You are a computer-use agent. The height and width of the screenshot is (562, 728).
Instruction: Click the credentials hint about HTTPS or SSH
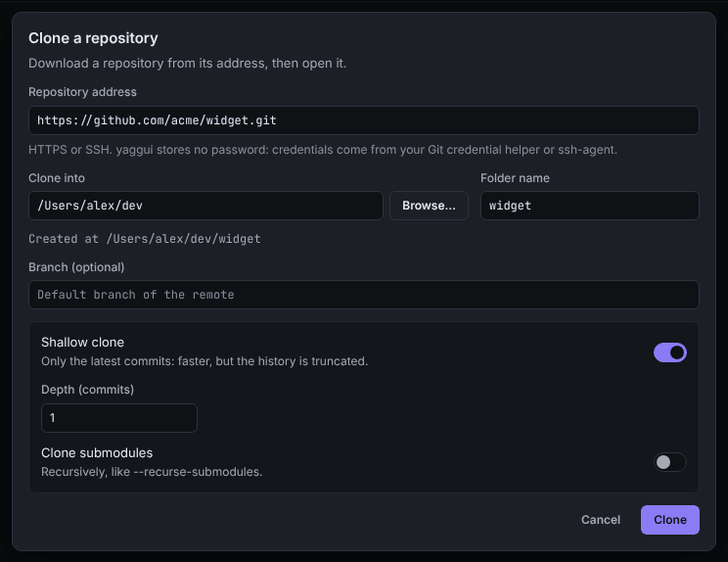[x=323, y=150]
